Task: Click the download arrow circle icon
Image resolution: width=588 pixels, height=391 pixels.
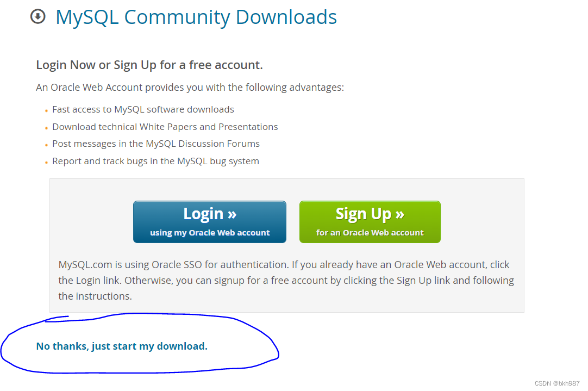Action: [x=38, y=16]
